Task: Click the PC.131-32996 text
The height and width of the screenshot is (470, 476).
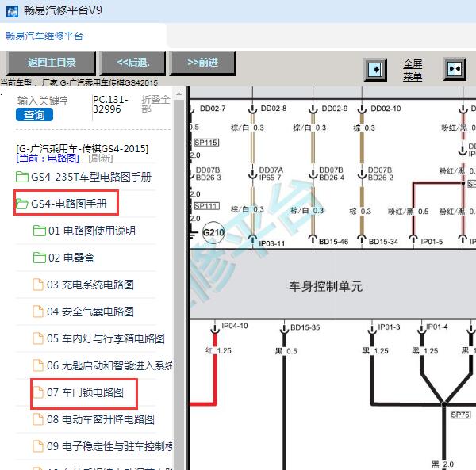Action: click(x=110, y=105)
